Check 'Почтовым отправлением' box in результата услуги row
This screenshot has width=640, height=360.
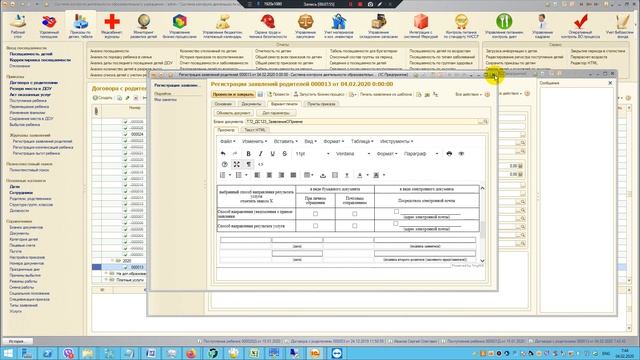(354, 225)
